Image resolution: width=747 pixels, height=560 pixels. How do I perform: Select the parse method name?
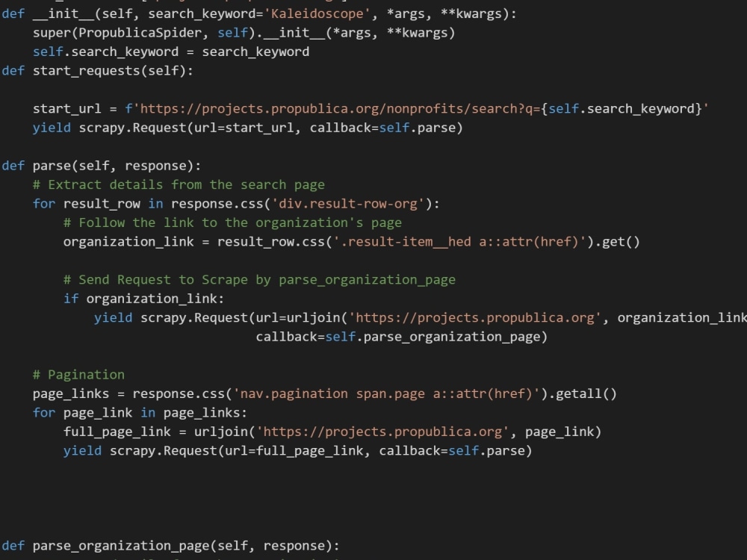pyautogui.click(x=48, y=165)
